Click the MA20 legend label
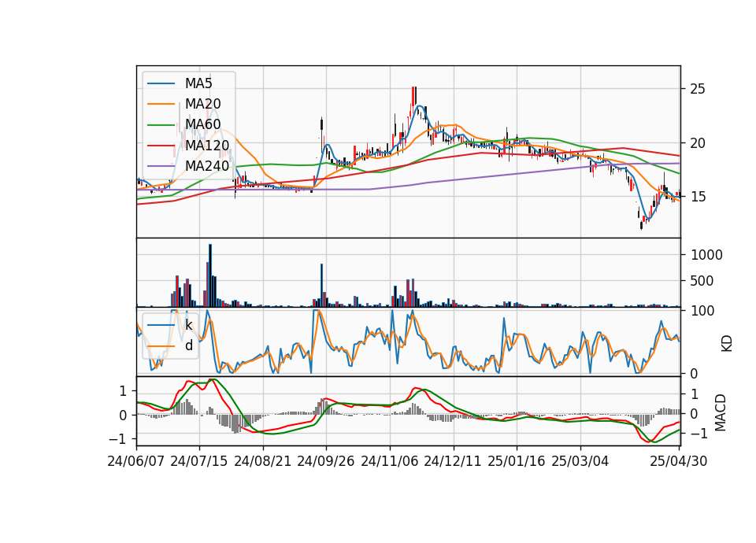 (x=202, y=104)
